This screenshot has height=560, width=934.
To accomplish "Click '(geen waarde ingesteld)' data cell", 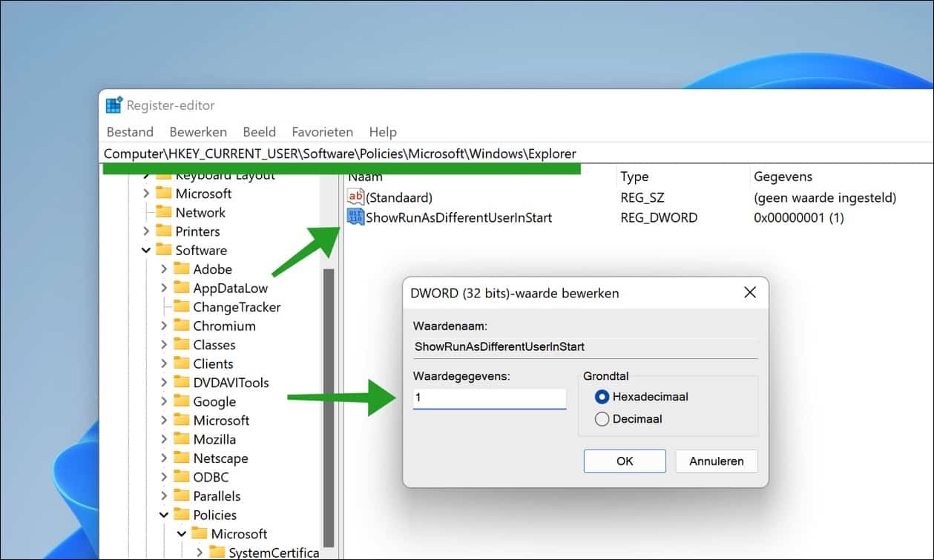I will pyautogui.click(x=825, y=197).
